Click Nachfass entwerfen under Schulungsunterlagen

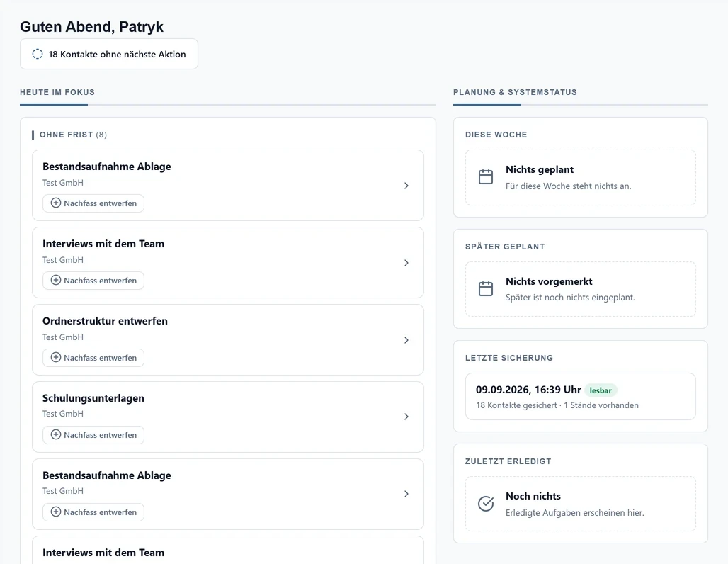coord(93,435)
